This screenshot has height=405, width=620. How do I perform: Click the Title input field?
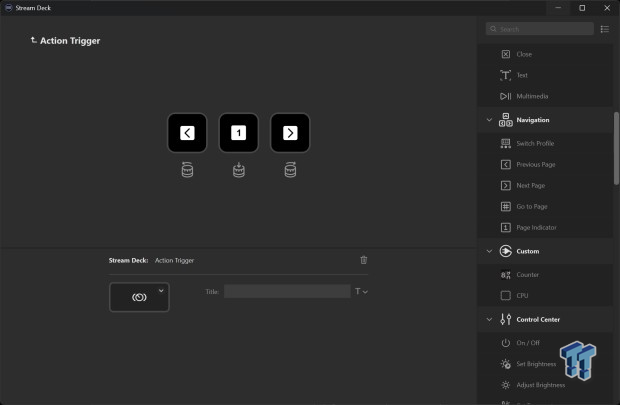pos(287,291)
